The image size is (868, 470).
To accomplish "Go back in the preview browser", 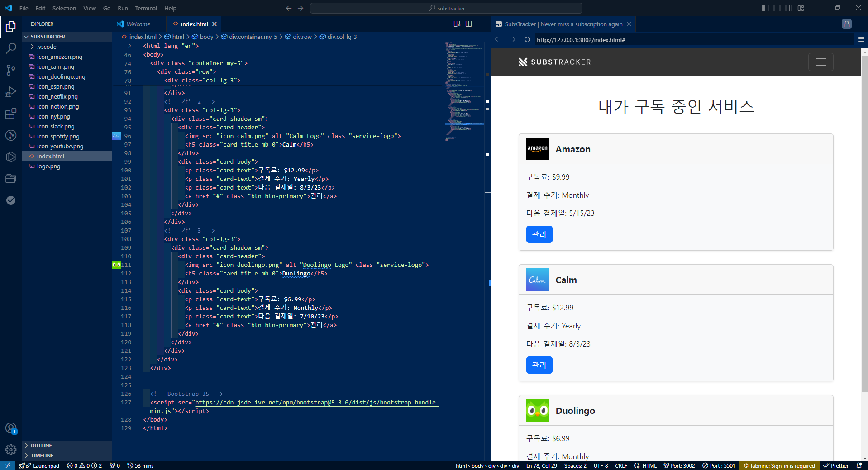I will point(498,40).
